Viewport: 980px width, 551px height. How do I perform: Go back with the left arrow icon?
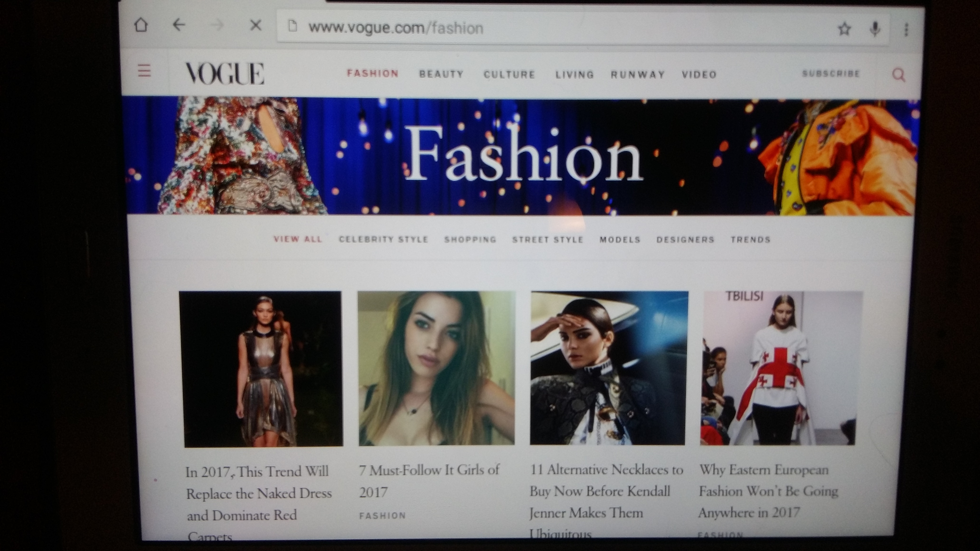179,25
